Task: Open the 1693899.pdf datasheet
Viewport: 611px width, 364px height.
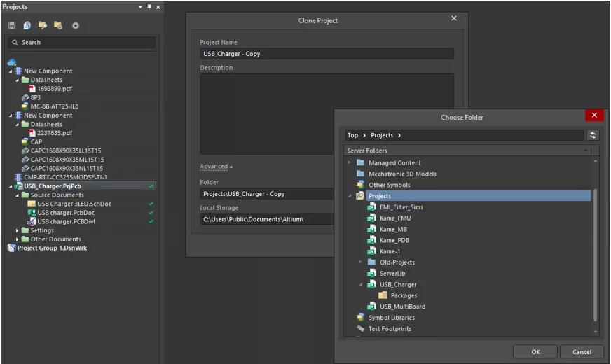Action: click(54, 89)
